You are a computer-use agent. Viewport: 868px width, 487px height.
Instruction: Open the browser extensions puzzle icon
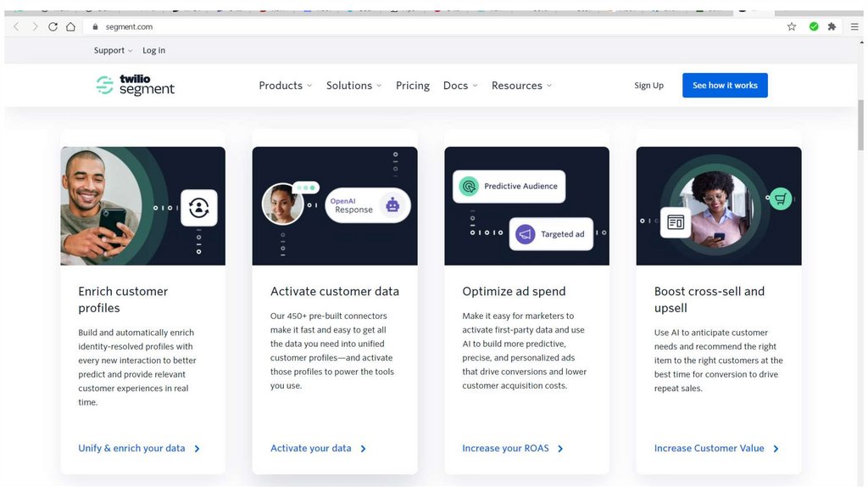(x=832, y=26)
